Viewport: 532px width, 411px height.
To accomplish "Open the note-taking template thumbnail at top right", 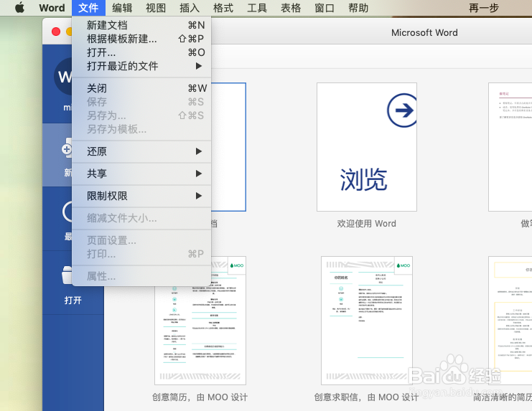I will [510, 147].
